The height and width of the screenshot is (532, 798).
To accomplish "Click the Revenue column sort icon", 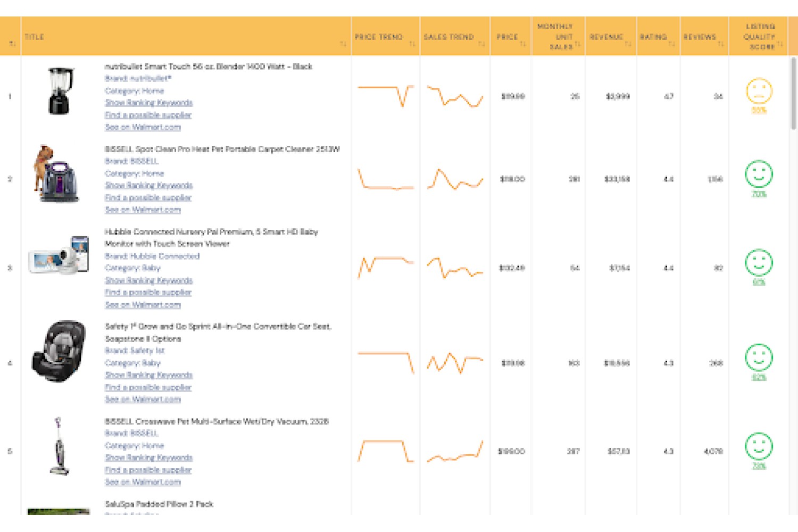I will pos(628,44).
